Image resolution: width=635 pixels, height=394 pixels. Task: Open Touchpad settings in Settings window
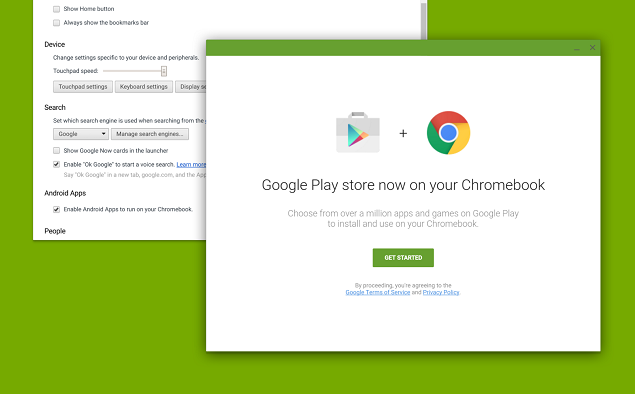83,87
